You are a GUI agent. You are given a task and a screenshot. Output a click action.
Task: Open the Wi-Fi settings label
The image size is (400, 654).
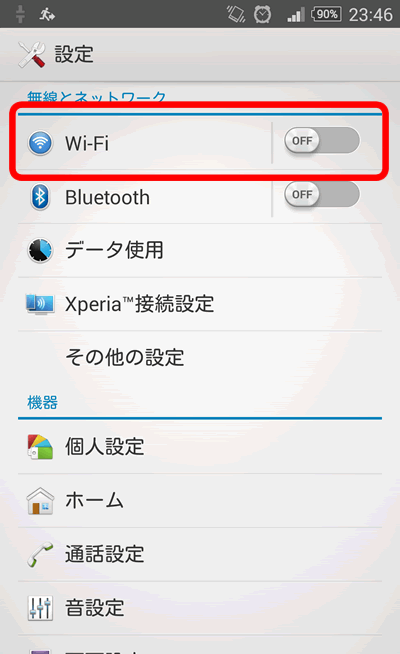click(x=87, y=143)
